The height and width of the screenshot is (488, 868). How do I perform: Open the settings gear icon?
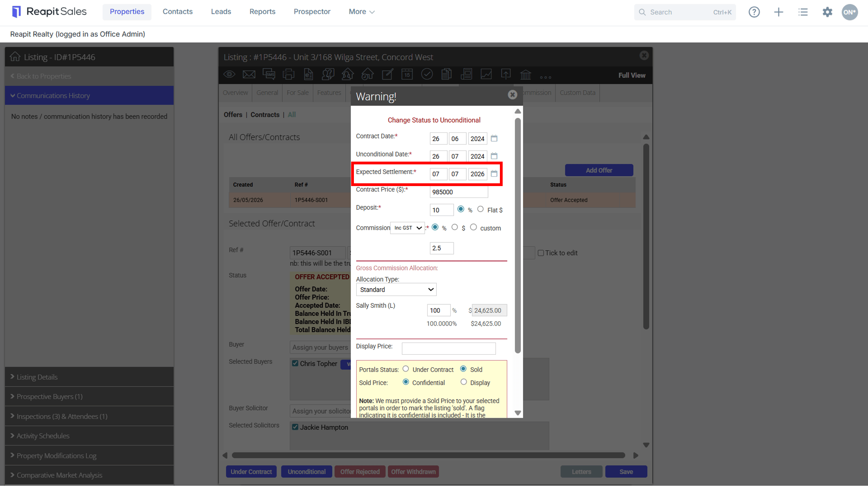pyautogui.click(x=827, y=12)
